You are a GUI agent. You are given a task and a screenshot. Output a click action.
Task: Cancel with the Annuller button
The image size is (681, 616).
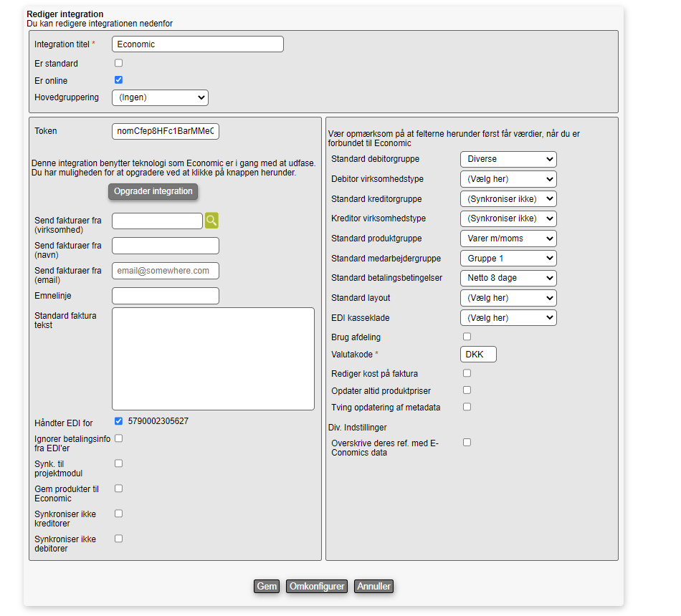[373, 586]
